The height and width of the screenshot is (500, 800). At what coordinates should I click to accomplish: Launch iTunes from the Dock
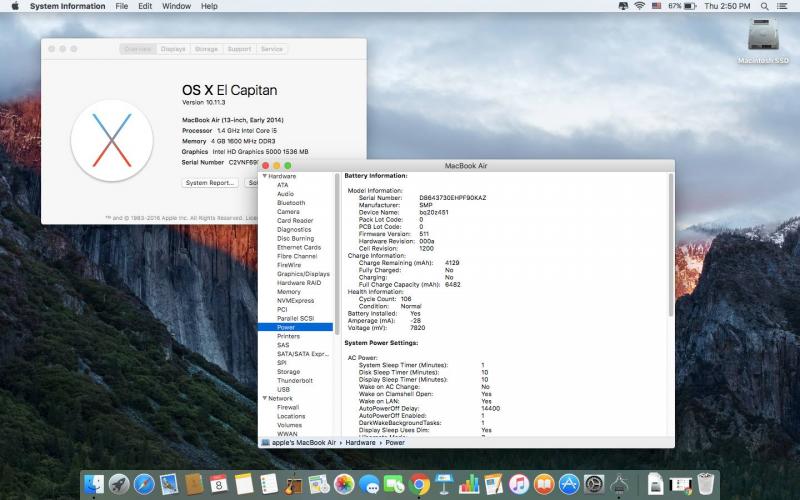pos(519,484)
